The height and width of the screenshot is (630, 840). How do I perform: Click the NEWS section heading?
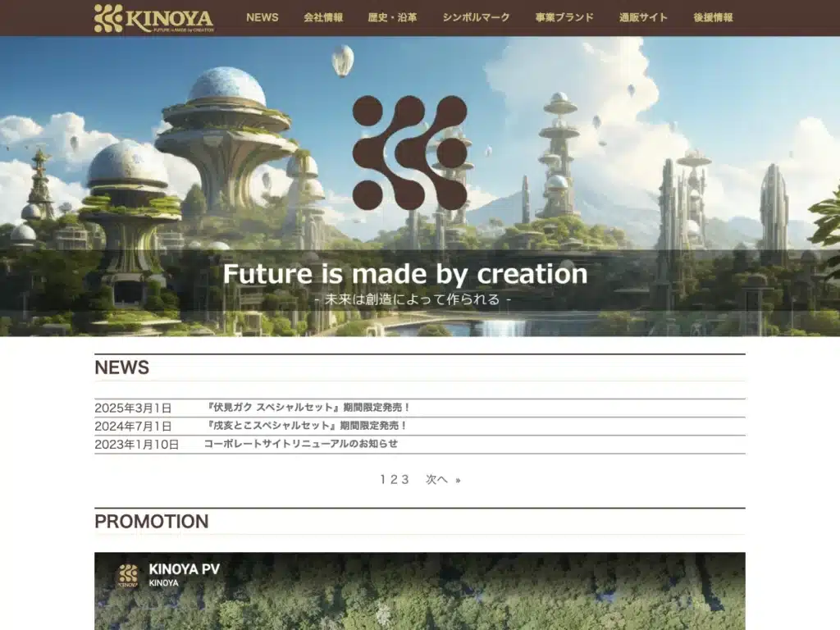121,367
